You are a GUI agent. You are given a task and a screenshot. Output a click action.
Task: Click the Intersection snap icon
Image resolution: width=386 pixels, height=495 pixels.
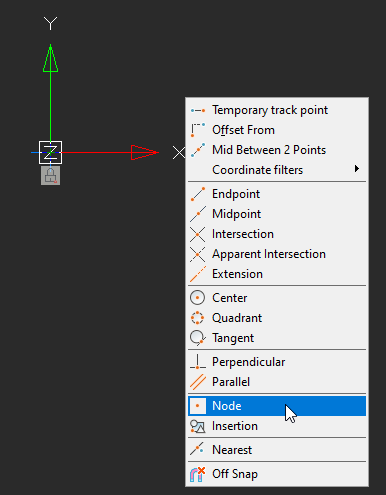tap(198, 234)
